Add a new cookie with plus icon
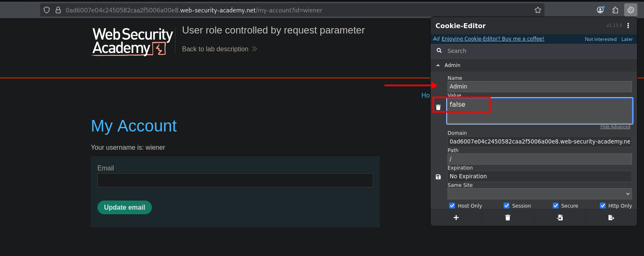This screenshot has height=256, width=644. point(456,218)
